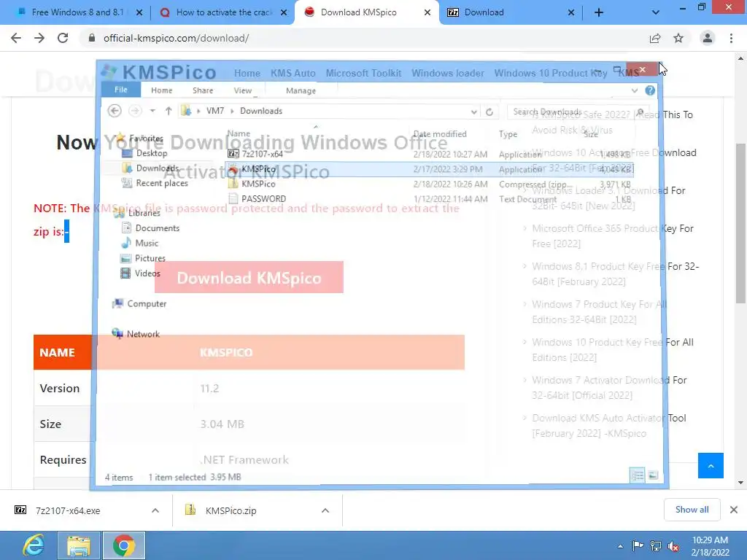Open Explorer help question mark icon
This screenshot has height=560, width=747.
(650, 90)
